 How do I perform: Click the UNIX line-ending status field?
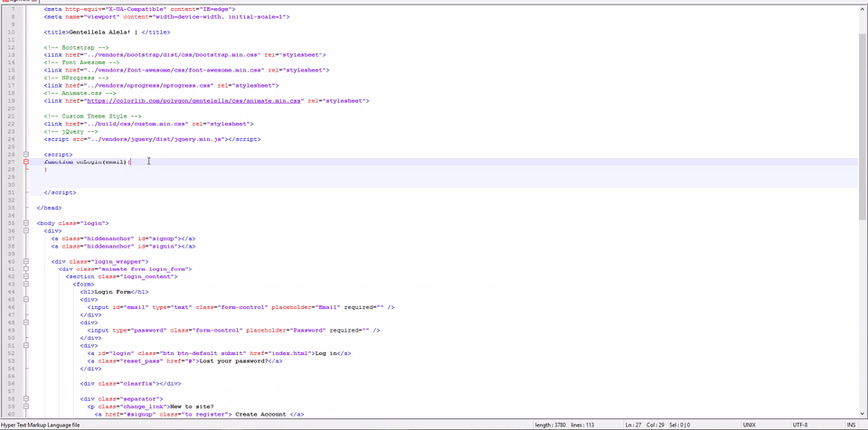click(750, 425)
